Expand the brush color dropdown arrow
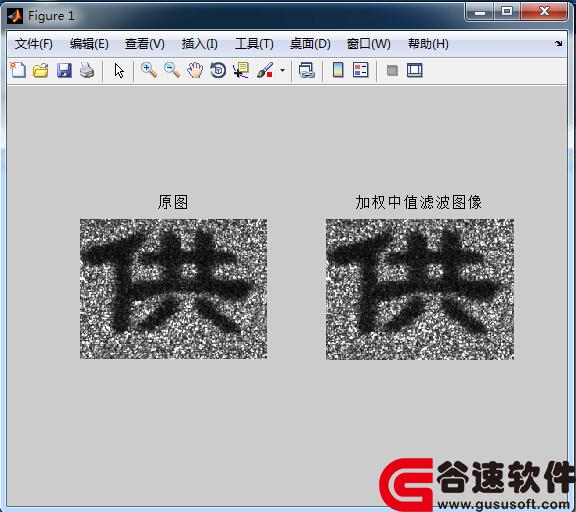Screen dimensions: 576x512 point(282,70)
